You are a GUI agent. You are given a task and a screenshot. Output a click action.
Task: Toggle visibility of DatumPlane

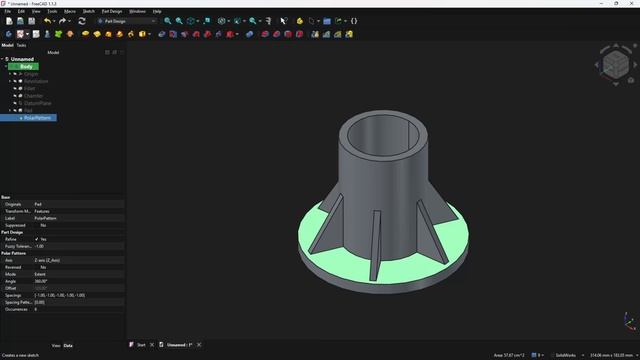(x=15, y=103)
